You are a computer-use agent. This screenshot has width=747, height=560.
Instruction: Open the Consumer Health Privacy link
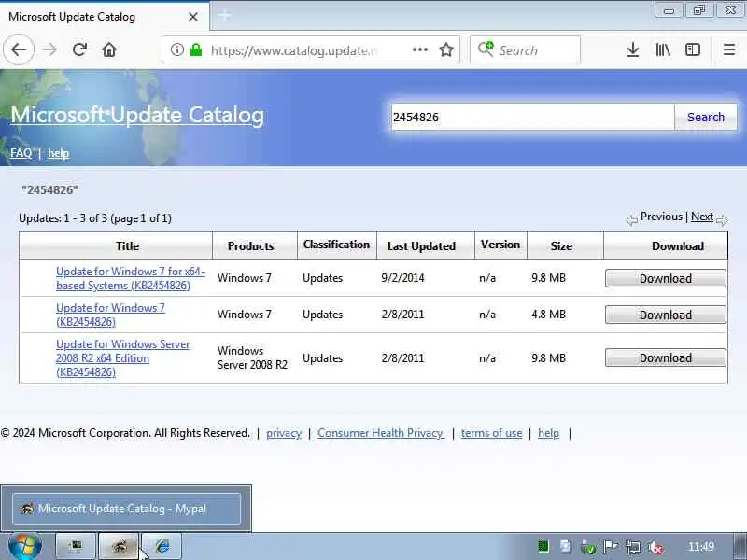[381, 433]
